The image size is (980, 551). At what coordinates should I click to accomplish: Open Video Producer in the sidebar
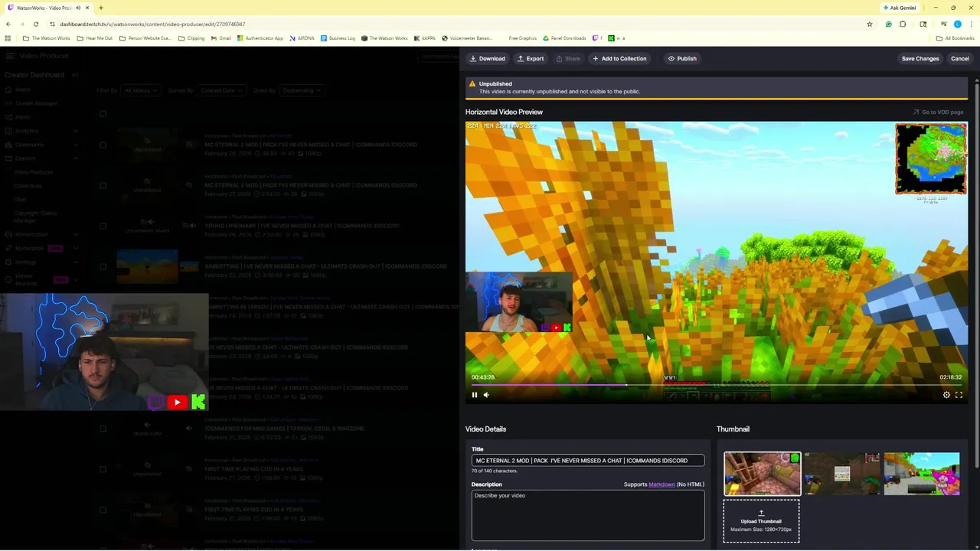[x=33, y=172]
